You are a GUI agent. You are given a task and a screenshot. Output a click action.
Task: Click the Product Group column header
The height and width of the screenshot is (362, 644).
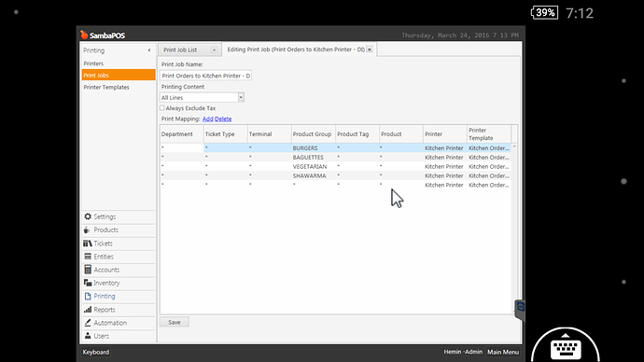tap(314, 134)
